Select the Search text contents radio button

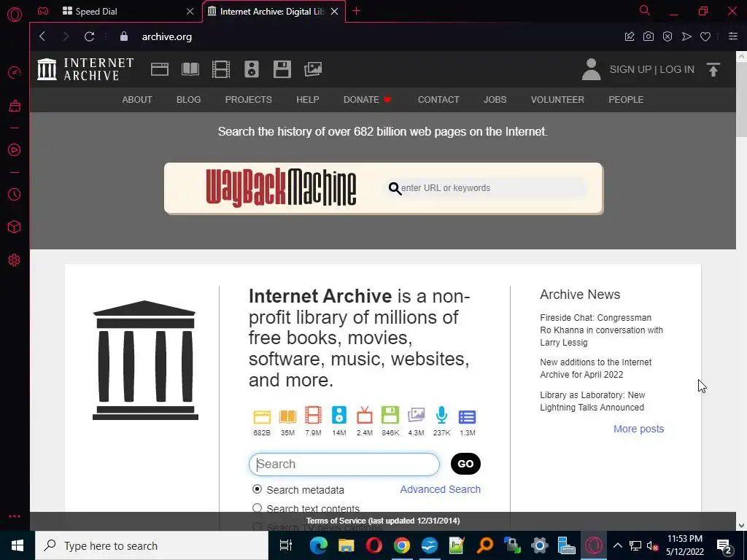pyautogui.click(x=258, y=508)
